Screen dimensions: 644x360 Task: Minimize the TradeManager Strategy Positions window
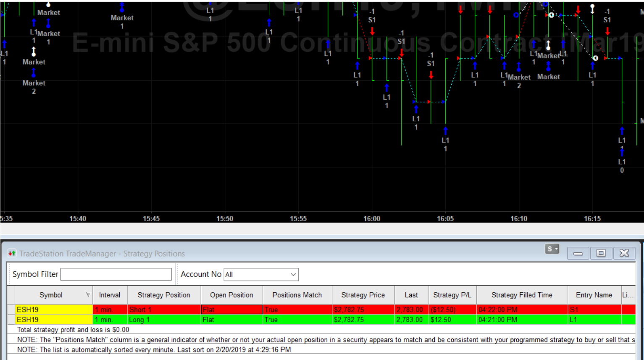(578, 253)
